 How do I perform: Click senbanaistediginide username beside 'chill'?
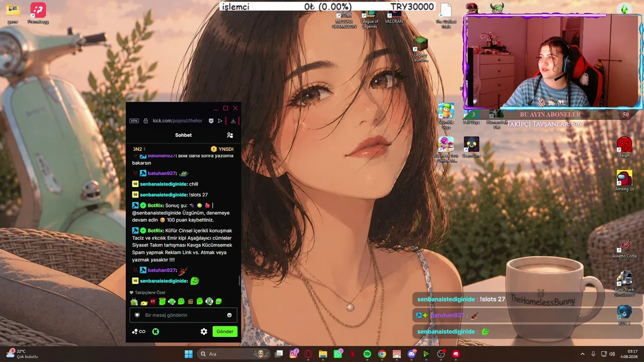164,184
